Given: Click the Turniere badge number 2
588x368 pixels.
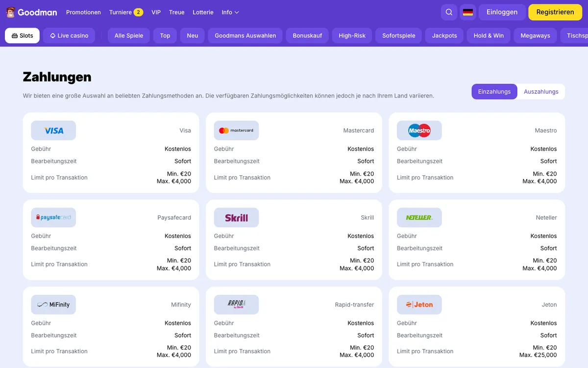Looking at the screenshot, I should tap(139, 12).
